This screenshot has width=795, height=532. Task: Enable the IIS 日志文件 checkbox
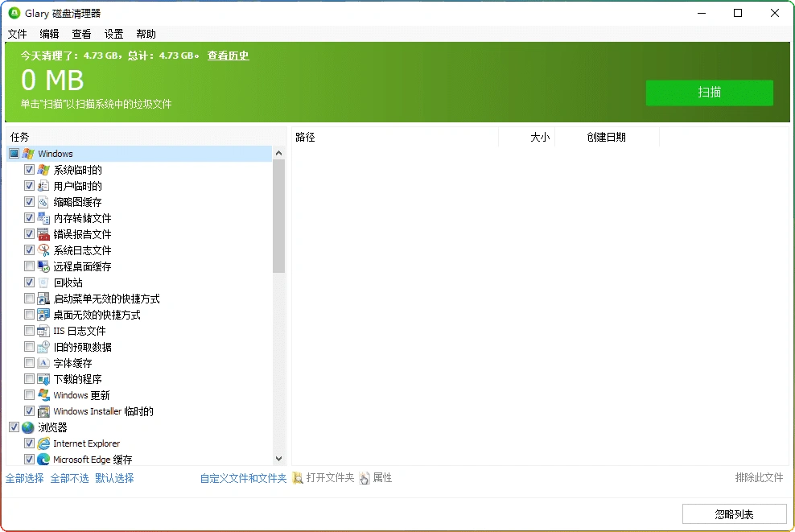pos(28,331)
